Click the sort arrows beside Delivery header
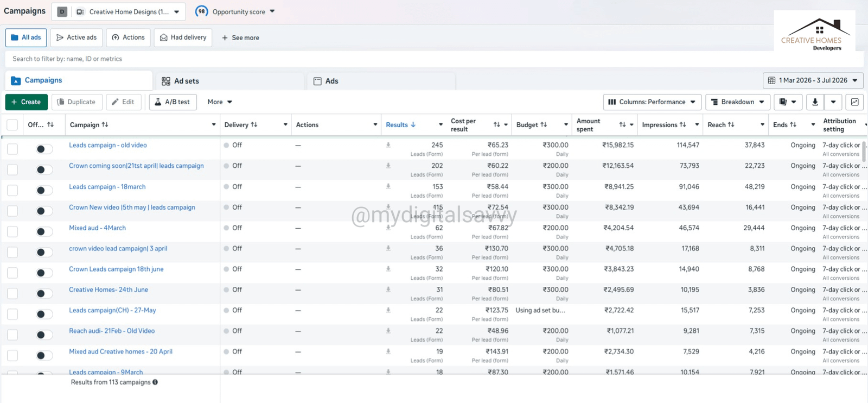Screen dimensions: 868x403 coord(254,125)
